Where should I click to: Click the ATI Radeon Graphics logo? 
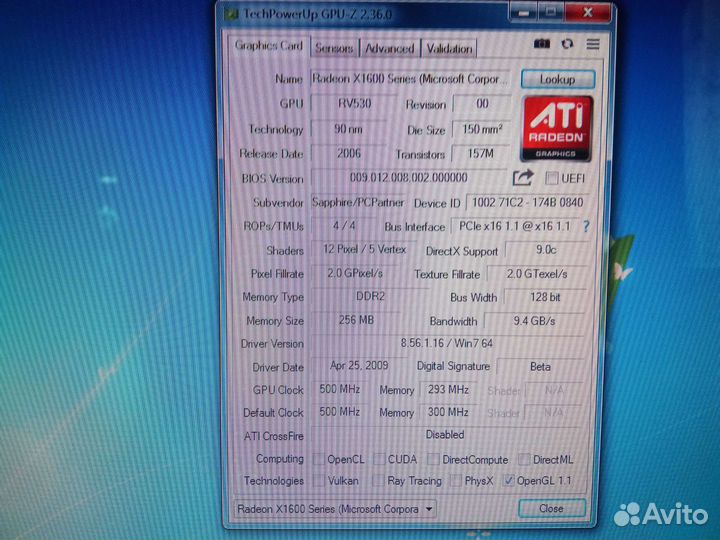(x=556, y=129)
